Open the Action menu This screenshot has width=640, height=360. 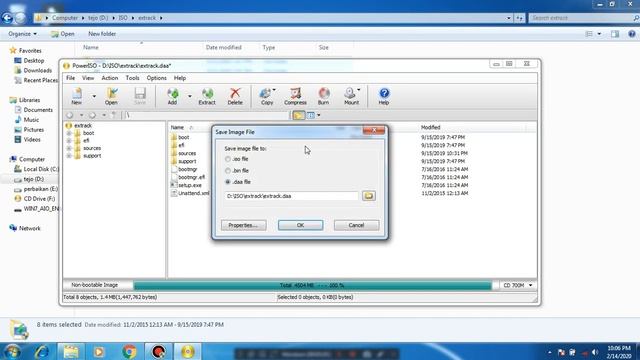click(x=109, y=78)
